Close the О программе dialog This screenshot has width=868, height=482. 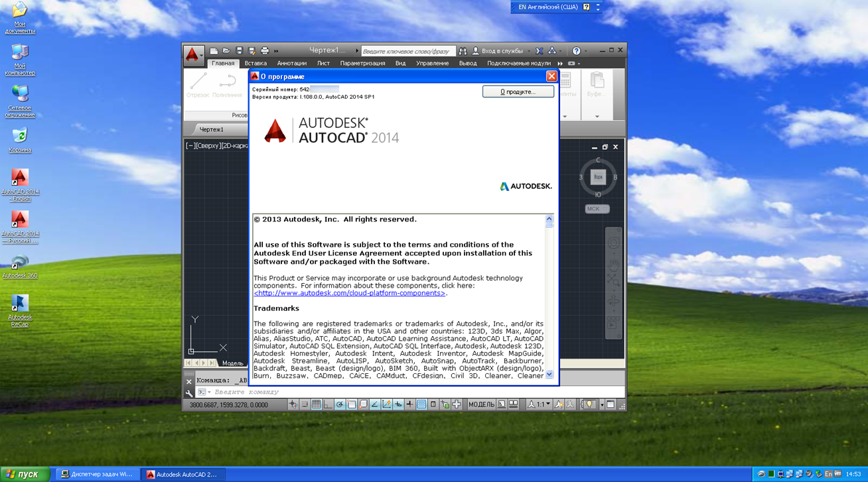[x=551, y=76]
